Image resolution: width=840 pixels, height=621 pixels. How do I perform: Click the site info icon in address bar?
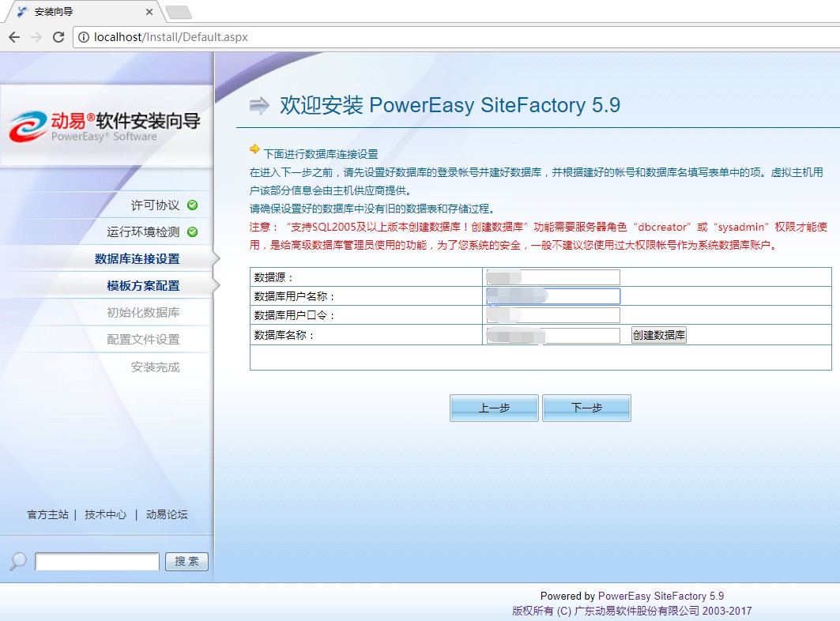[84, 37]
